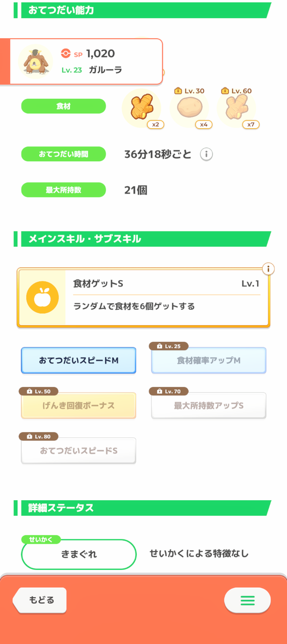Screen dimensions: 287x644
Task: Tap the locked おてつだいスピードS skill
Action: click(x=78, y=450)
